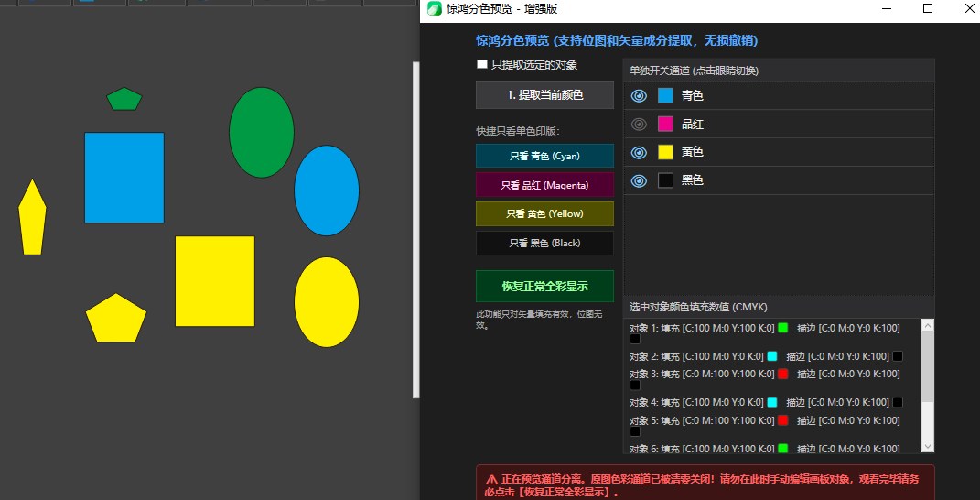The height and width of the screenshot is (500, 980).
Task: Click the black swatch beside 黑色
Action: [x=665, y=180]
